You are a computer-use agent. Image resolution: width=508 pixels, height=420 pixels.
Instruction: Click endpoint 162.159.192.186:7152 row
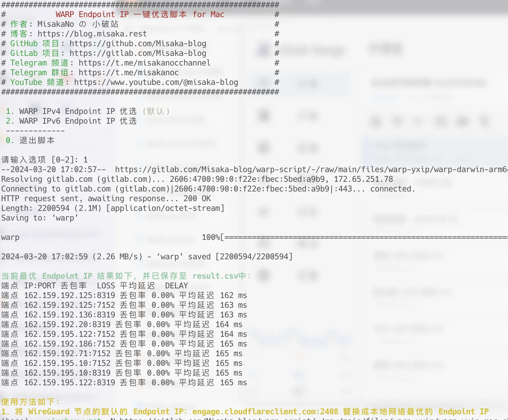pos(69,344)
